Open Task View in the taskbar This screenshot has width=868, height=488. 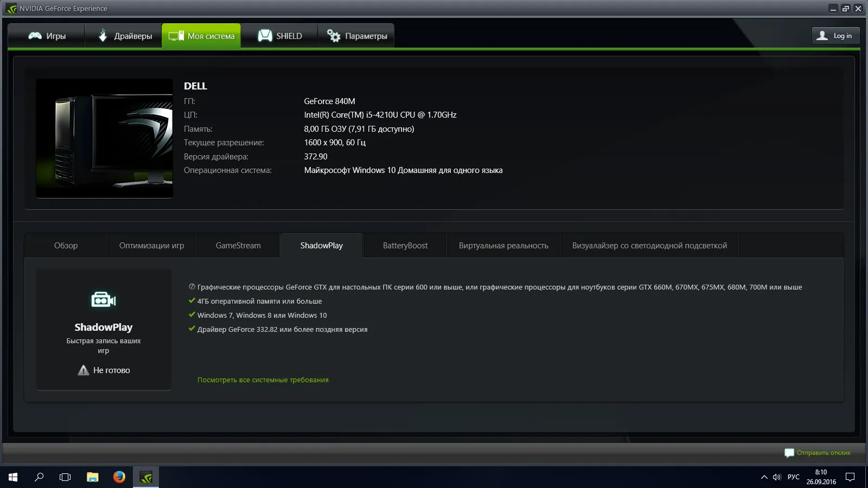tap(65, 477)
